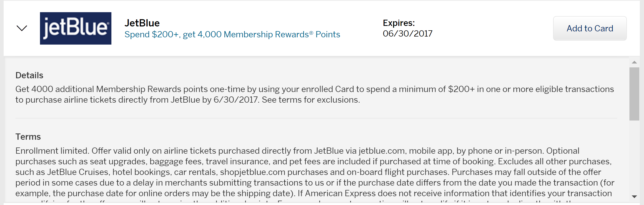
Task: Click the scrollbar down arrow
Action: click(634, 197)
